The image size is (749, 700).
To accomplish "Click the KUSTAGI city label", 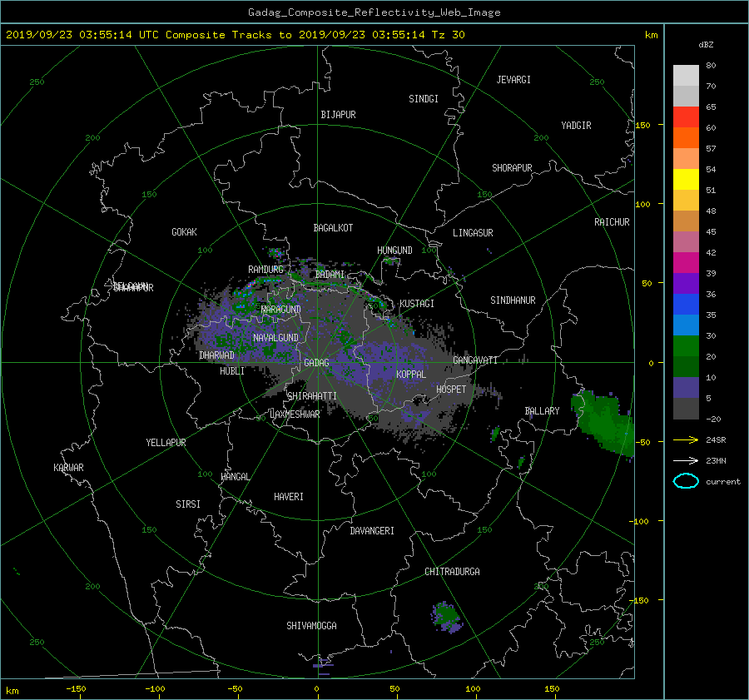I will tap(417, 304).
